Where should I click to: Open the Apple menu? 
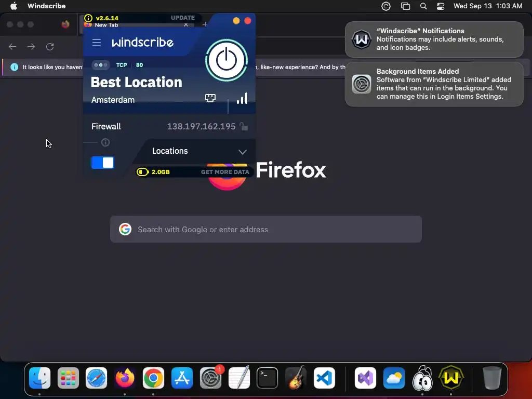14,6
